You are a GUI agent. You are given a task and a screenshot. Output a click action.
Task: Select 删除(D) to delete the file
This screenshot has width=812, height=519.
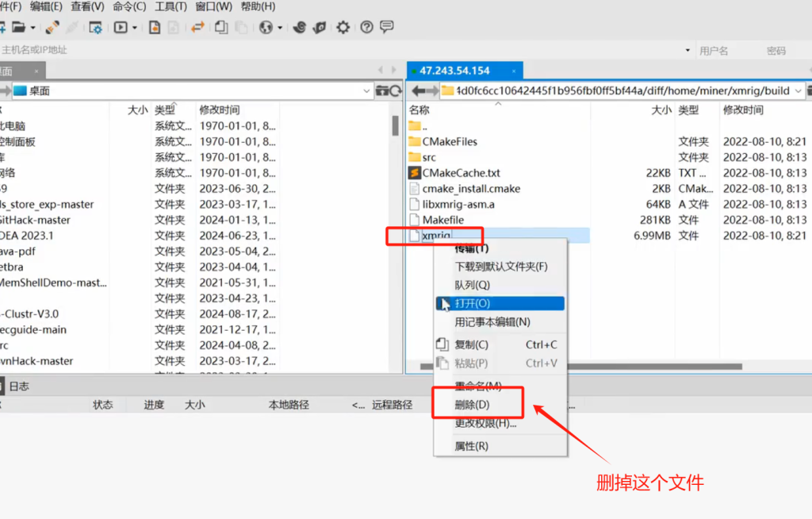500,405
